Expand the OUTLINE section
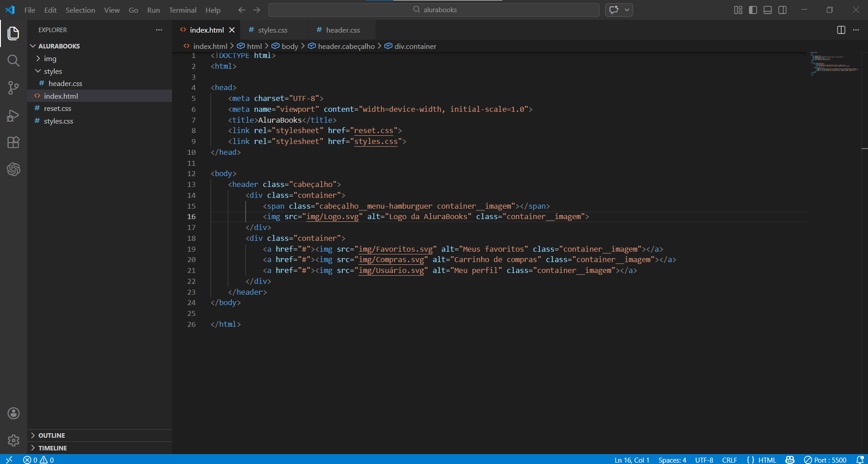 pyautogui.click(x=52, y=435)
